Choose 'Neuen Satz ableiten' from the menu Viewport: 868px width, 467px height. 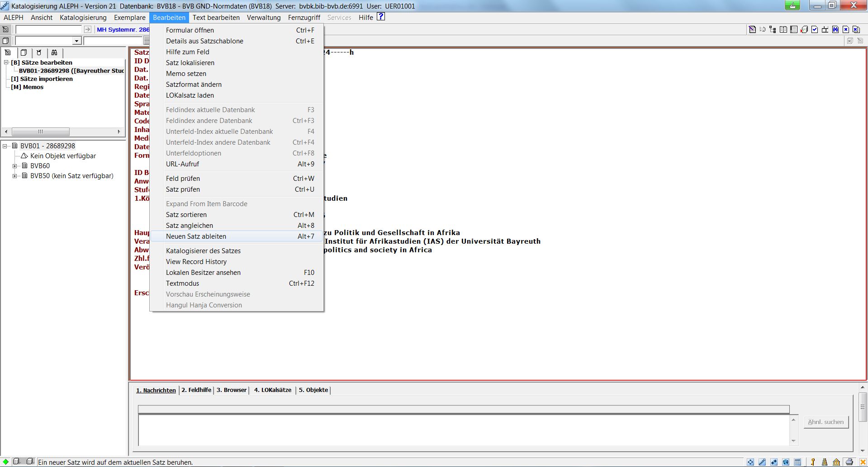(196, 236)
